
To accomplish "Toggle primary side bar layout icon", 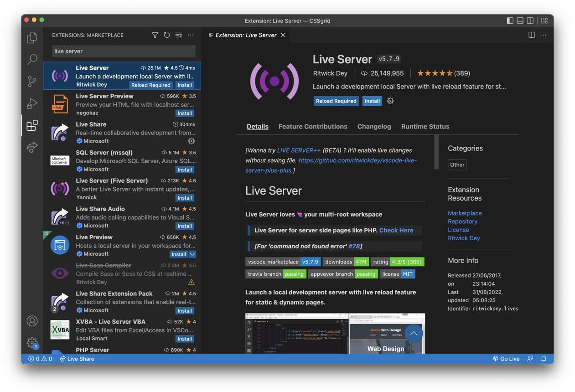I will click(x=510, y=21).
